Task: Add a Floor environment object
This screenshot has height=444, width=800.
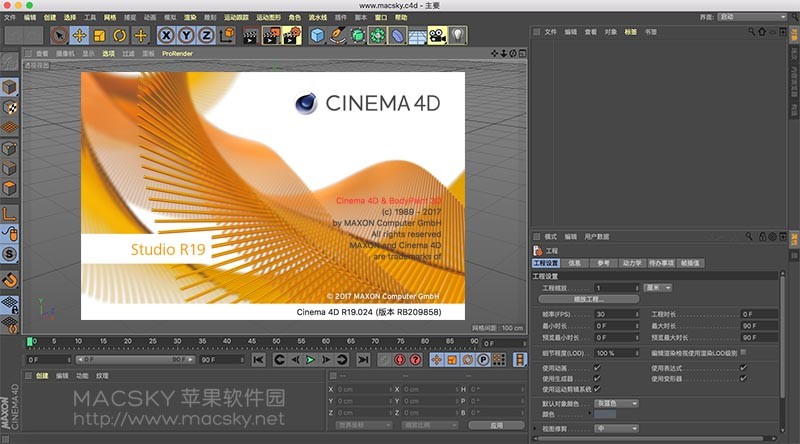Action: (417, 36)
